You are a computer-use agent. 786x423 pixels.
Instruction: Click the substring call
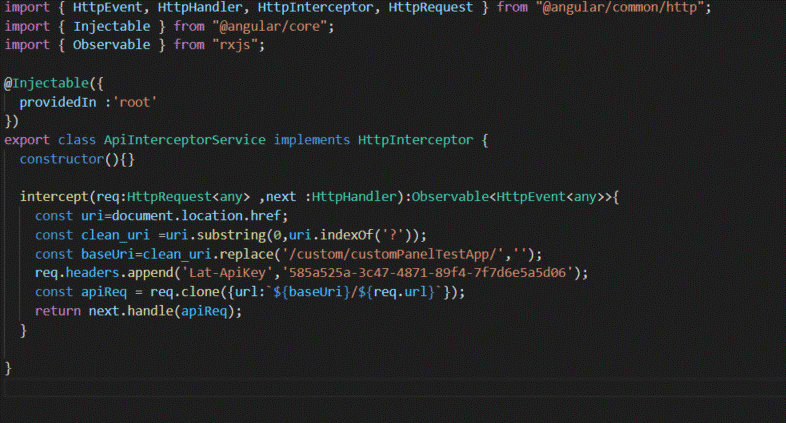point(231,235)
